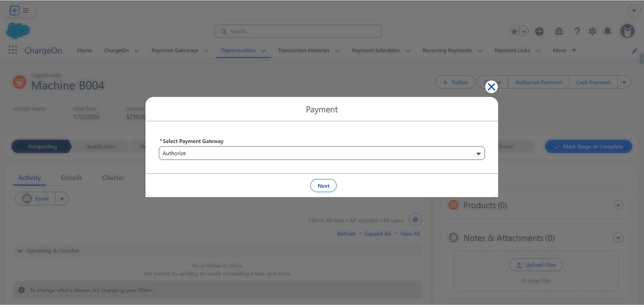Viewport: 644px width, 305px height.
Task: Select the Prospecting stage
Action: pos(42,147)
